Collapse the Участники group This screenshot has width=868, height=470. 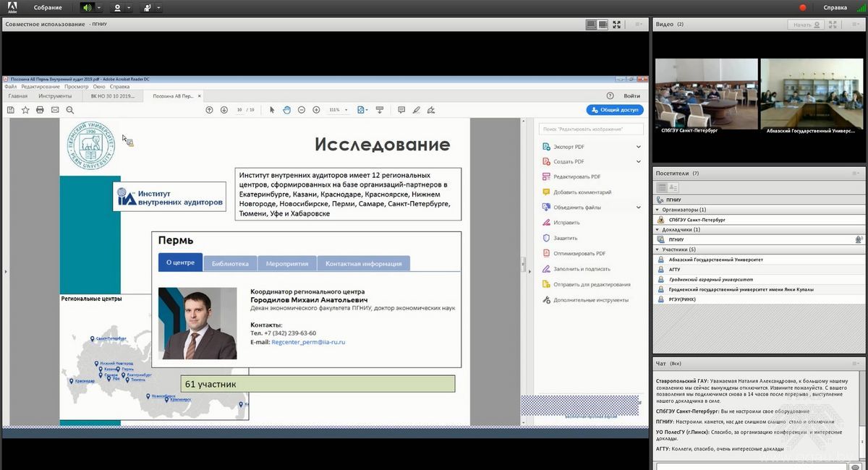658,249
